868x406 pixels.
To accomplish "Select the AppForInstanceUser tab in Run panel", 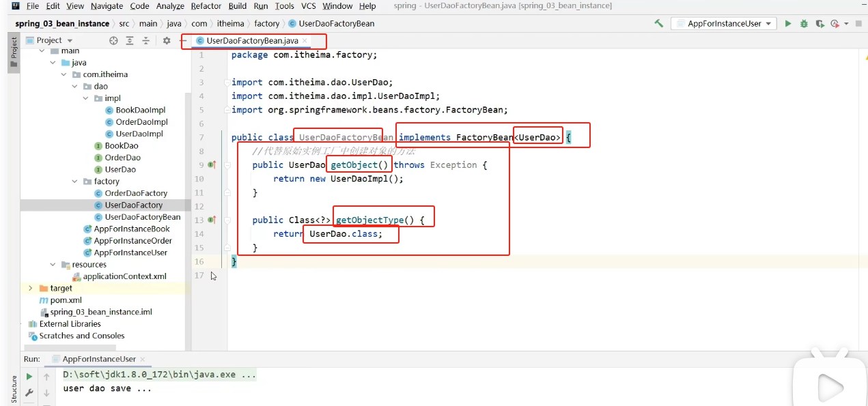I will (99, 359).
